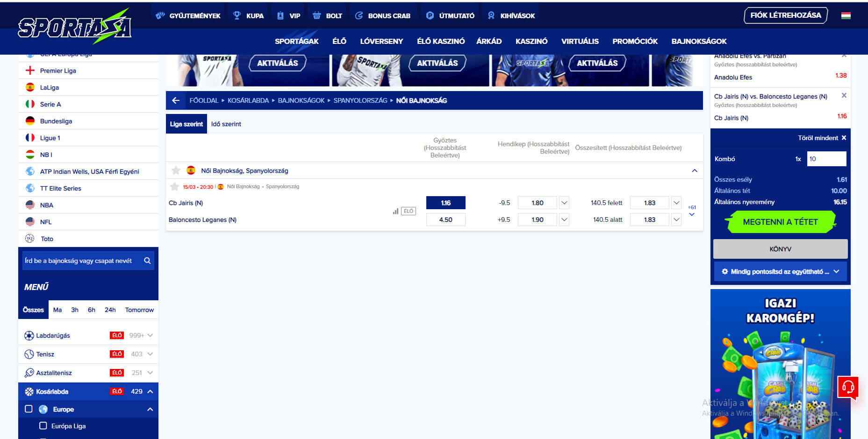Select 140.5 alatt odds 1.83
The image size is (868, 439).
coord(650,219)
